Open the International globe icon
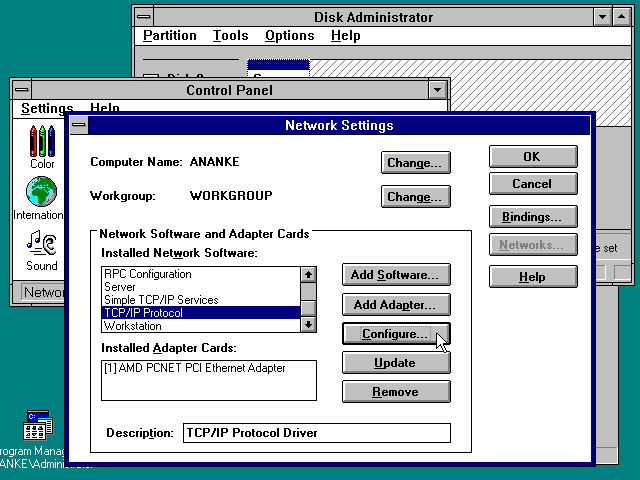The image size is (640, 480). [x=42, y=191]
